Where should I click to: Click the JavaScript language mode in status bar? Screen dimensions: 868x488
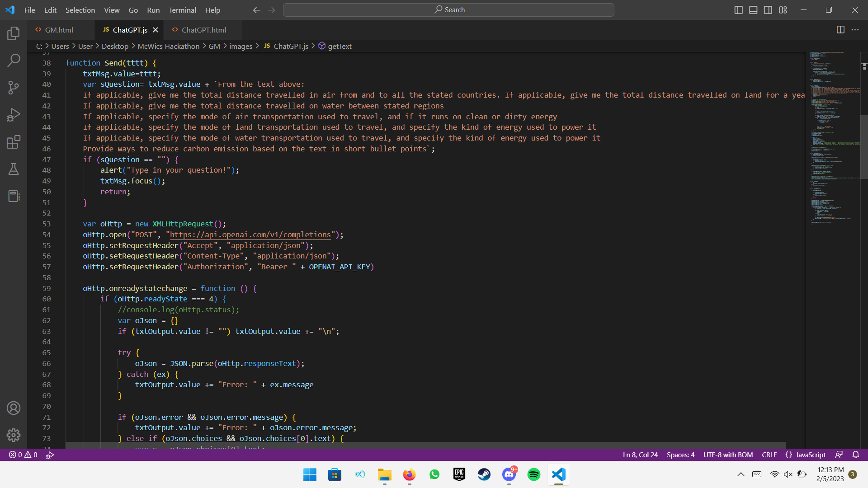pos(810,455)
